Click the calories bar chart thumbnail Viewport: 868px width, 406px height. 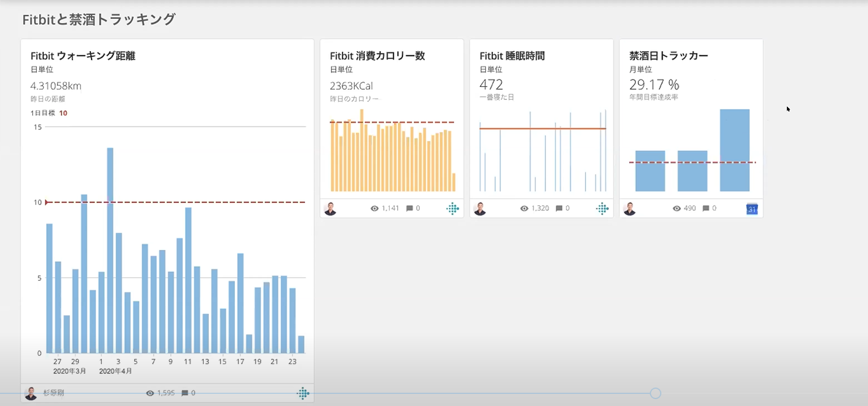392,150
